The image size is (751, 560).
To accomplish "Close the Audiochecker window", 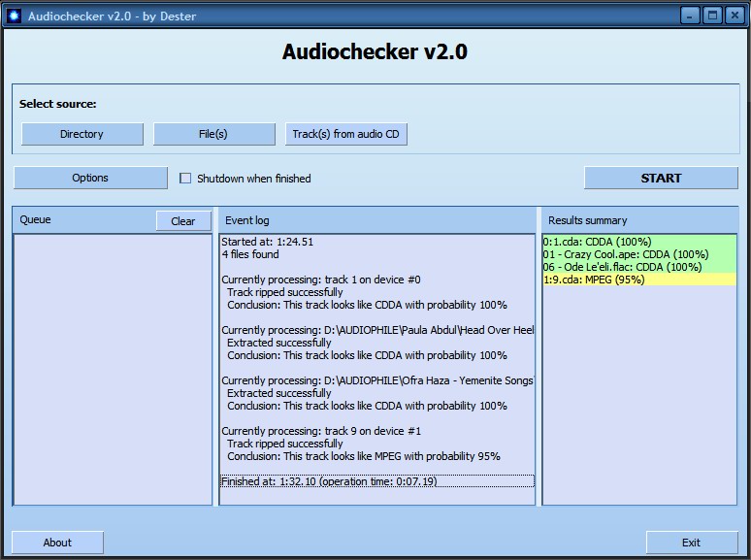I will [735, 16].
